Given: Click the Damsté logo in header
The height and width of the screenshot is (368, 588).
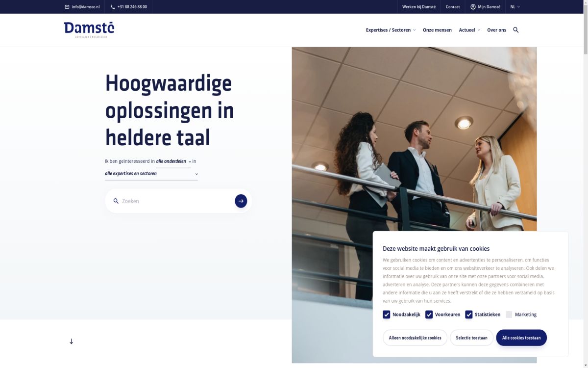Looking at the screenshot, I should tap(89, 29).
